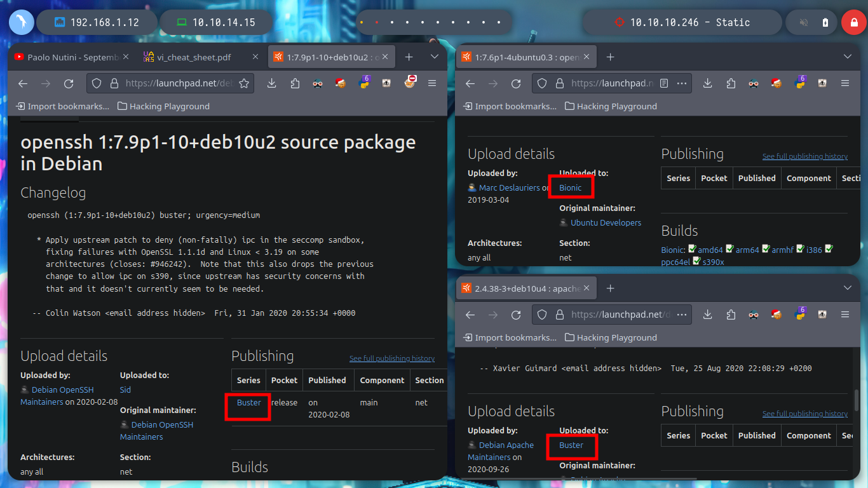
Task: Click Colin Watson changelog signature line
Action: (x=194, y=313)
